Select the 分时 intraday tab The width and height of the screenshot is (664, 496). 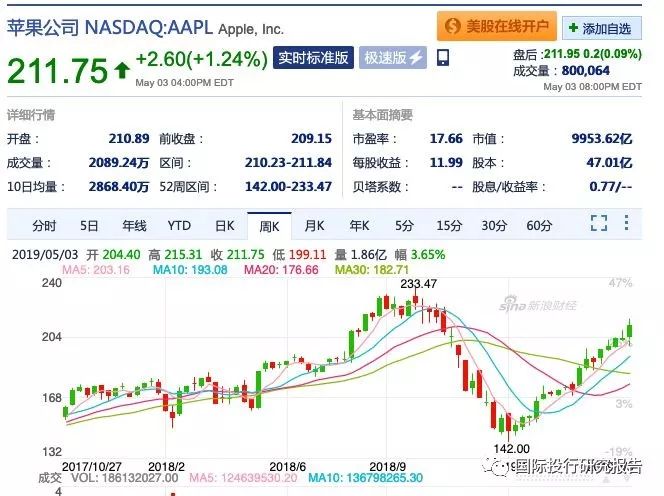[44, 225]
